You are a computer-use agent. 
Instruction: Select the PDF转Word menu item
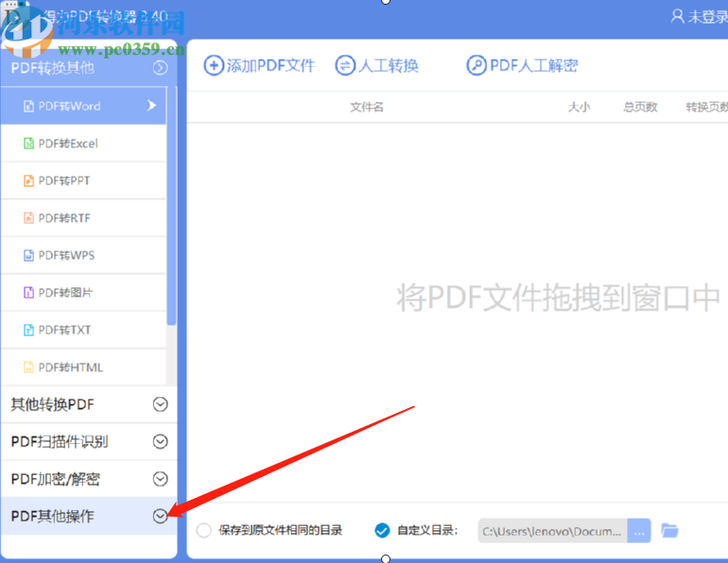[83, 106]
